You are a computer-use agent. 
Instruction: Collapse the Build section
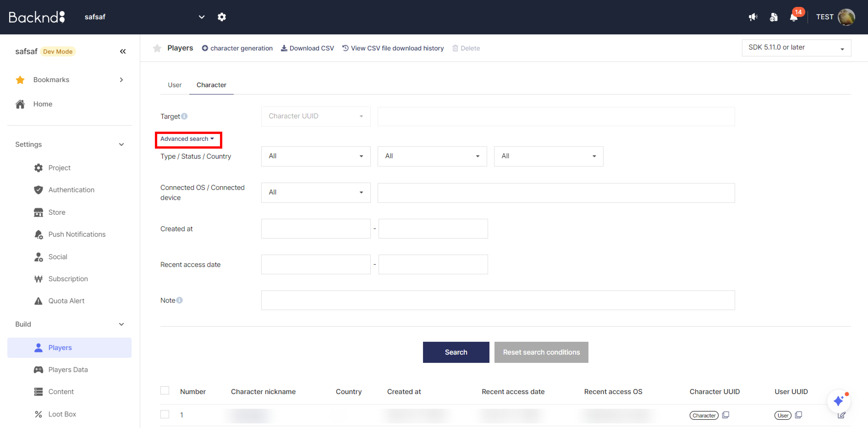tap(69, 324)
